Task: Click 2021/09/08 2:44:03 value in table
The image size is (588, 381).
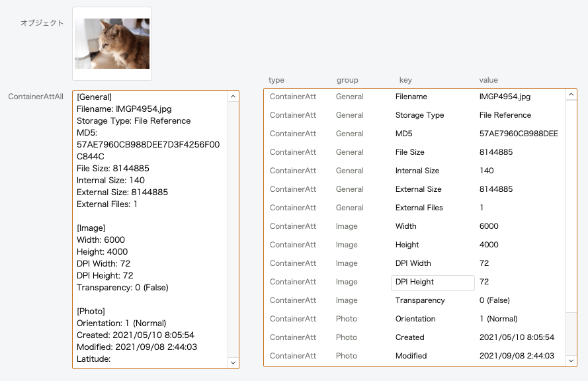Action: click(x=517, y=356)
